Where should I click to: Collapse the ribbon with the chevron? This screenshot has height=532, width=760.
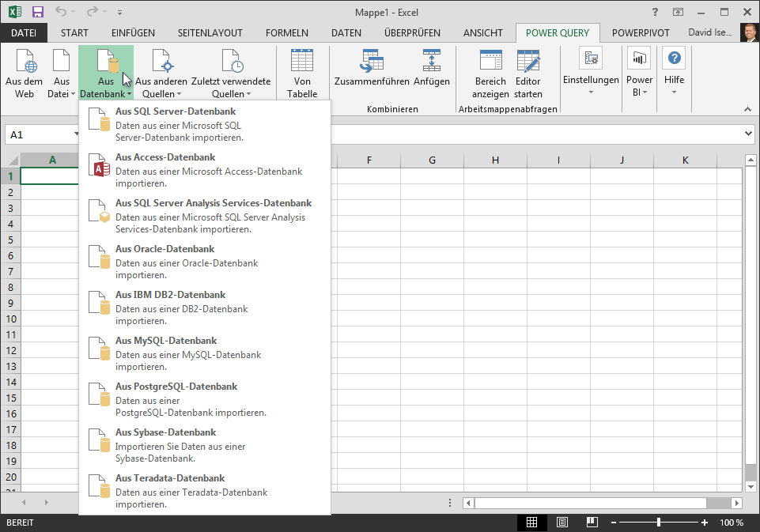pos(747,109)
